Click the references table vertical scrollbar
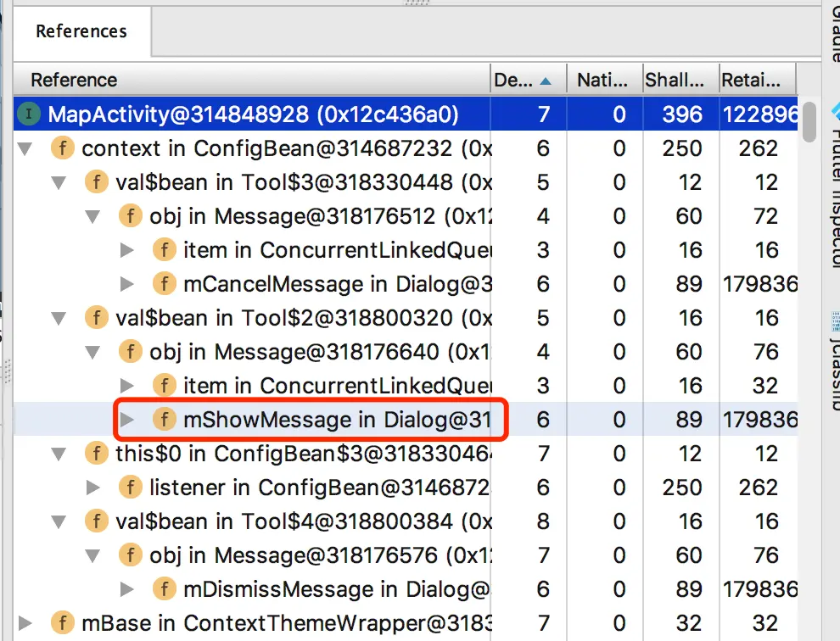840x641 pixels. pyautogui.click(x=809, y=122)
